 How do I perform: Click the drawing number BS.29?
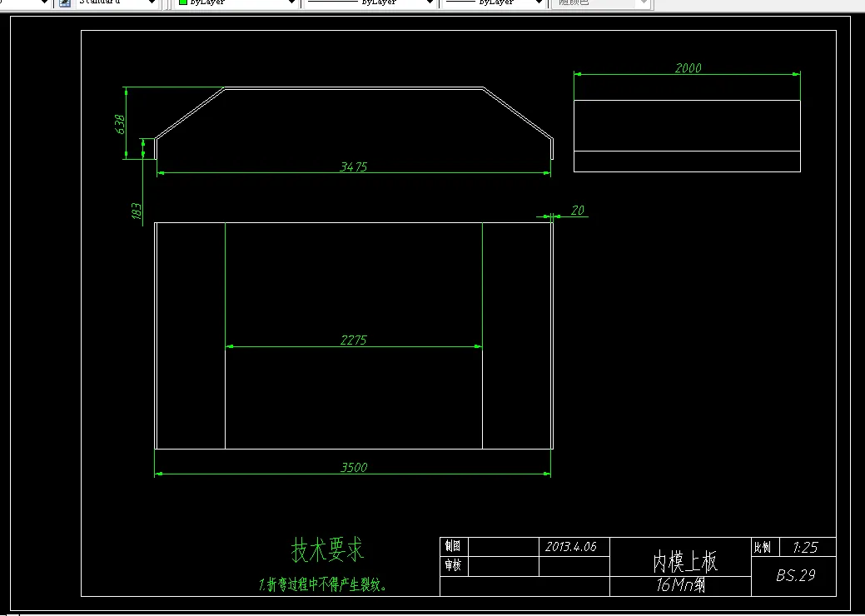pyautogui.click(x=796, y=575)
